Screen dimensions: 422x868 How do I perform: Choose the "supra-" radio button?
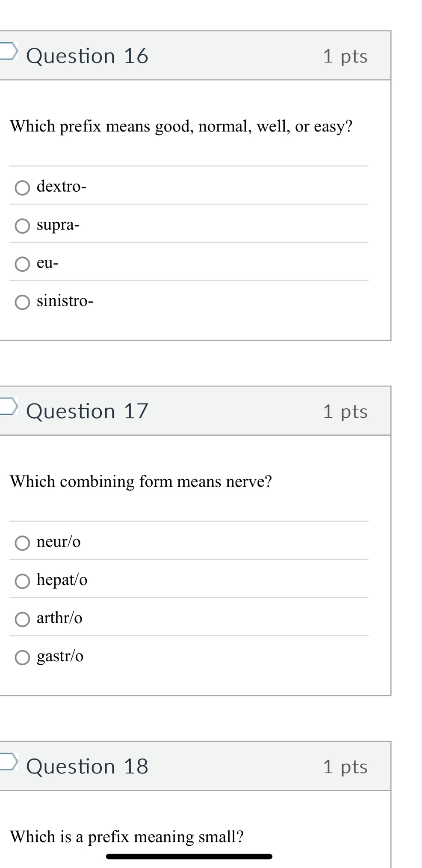23,226
